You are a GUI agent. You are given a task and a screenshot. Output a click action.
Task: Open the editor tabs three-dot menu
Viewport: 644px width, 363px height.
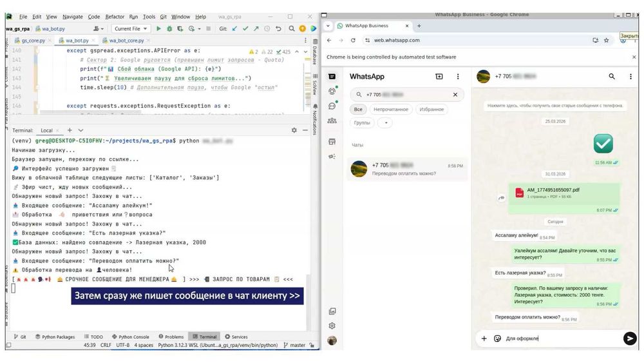[x=305, y=40]
